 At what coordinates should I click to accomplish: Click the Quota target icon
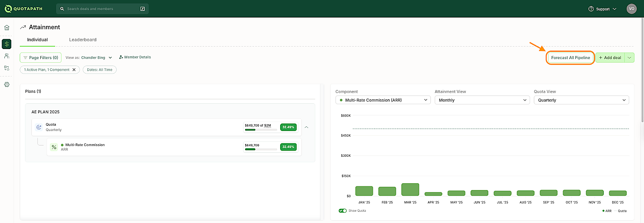(x=39, y=127)
